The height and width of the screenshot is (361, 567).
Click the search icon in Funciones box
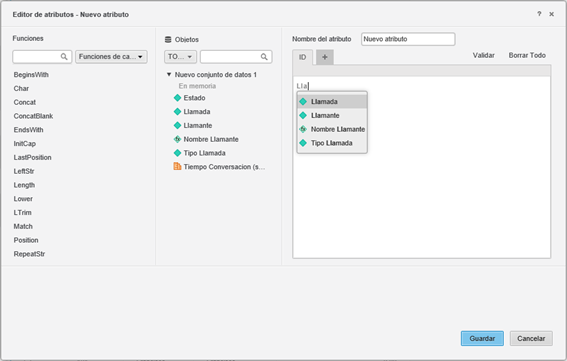tap(64, 57)
